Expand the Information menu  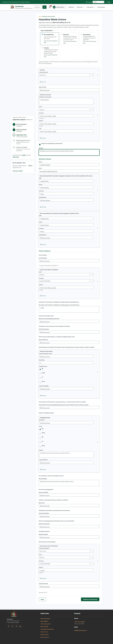coord(91,7)
